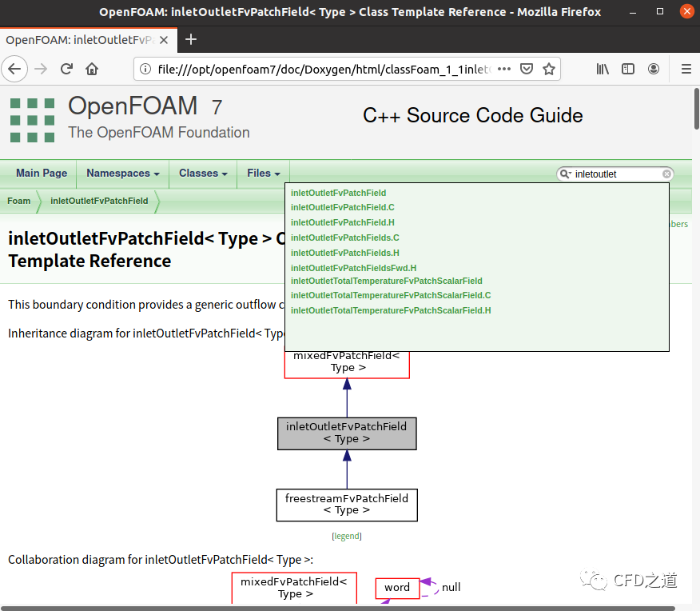Click the browser Back arrow button

[15, 69]
